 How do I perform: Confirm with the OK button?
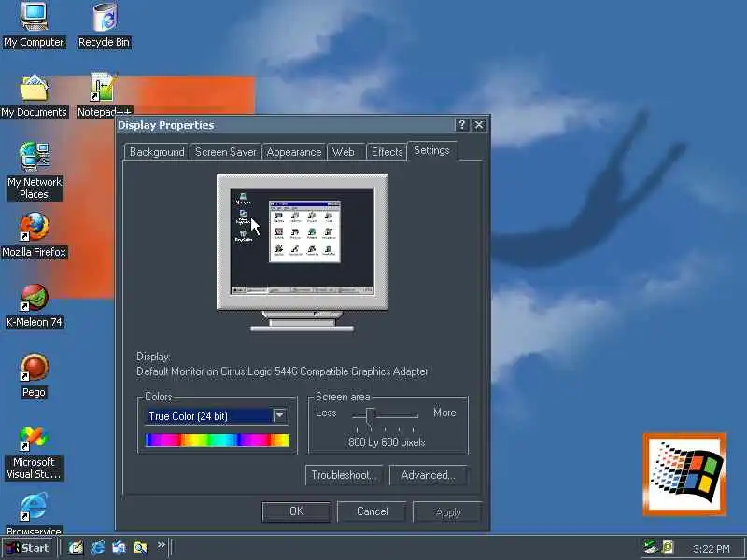pyautogui.click(x=296, y=511)
